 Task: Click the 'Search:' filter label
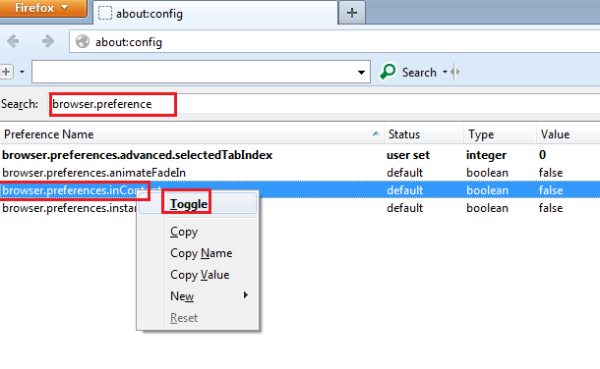20,104
